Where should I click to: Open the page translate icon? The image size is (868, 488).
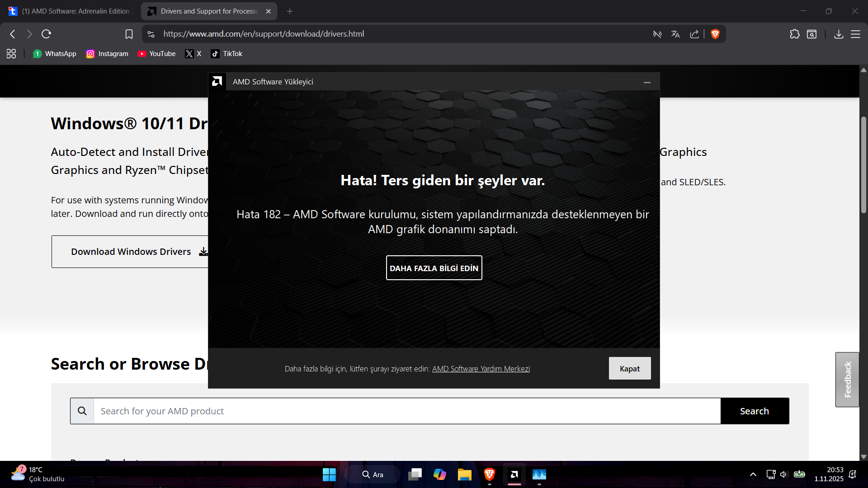point(675,34)
